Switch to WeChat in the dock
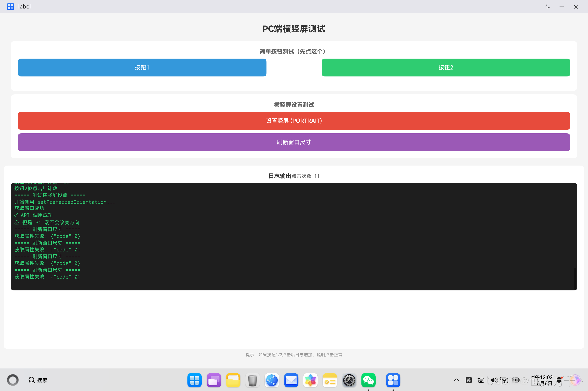The width and height of the screenshot is (588, 391). [x=368, y=380]
